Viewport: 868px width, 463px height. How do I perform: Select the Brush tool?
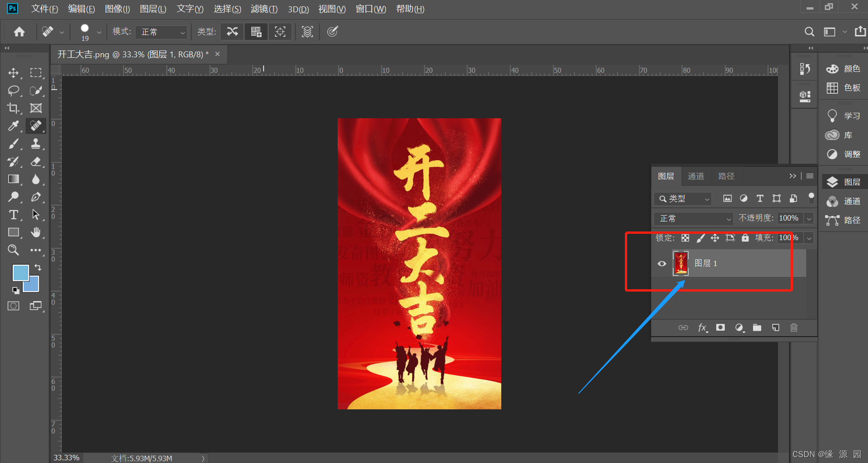(13, 144)
